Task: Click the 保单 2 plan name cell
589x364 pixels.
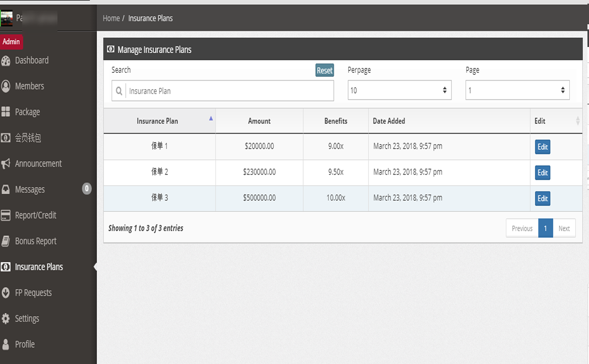Action: [159, 172]
